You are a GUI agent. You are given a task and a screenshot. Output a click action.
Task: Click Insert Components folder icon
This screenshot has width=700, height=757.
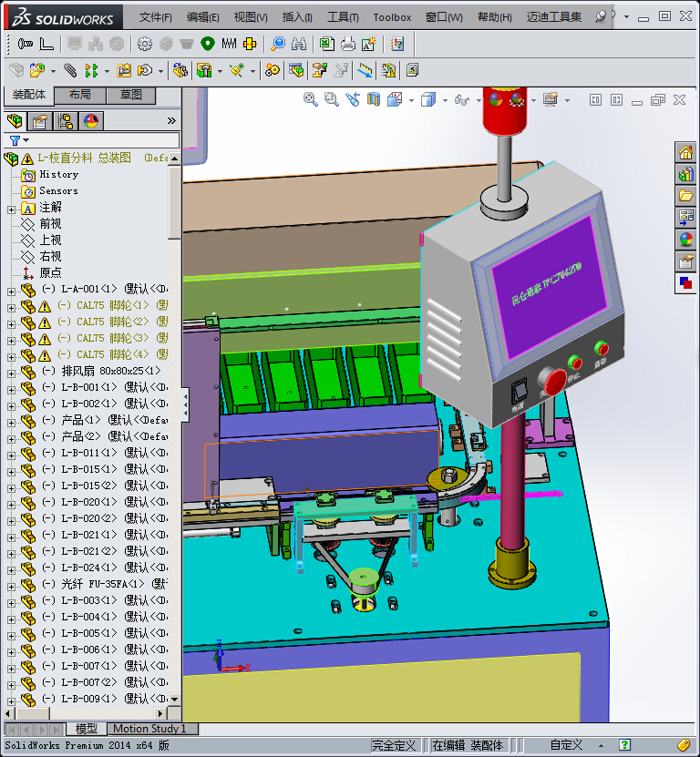tap(37, 70)
